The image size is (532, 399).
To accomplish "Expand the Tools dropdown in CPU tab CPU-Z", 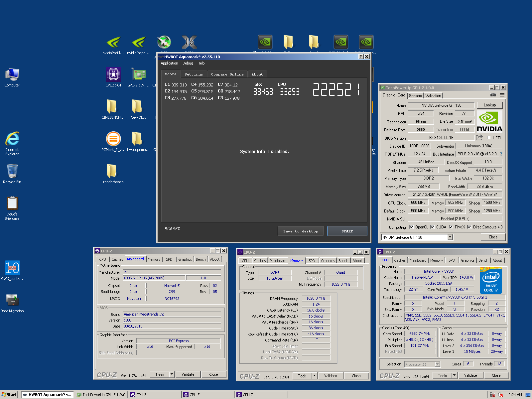I will (455, 375).
